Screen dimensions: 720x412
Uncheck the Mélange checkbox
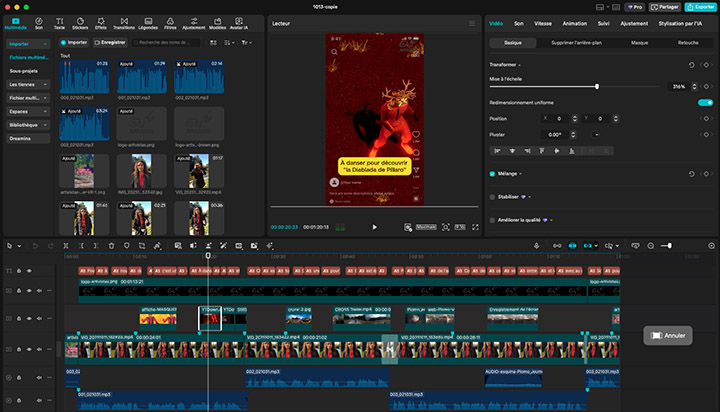click(x=493, y=173)
